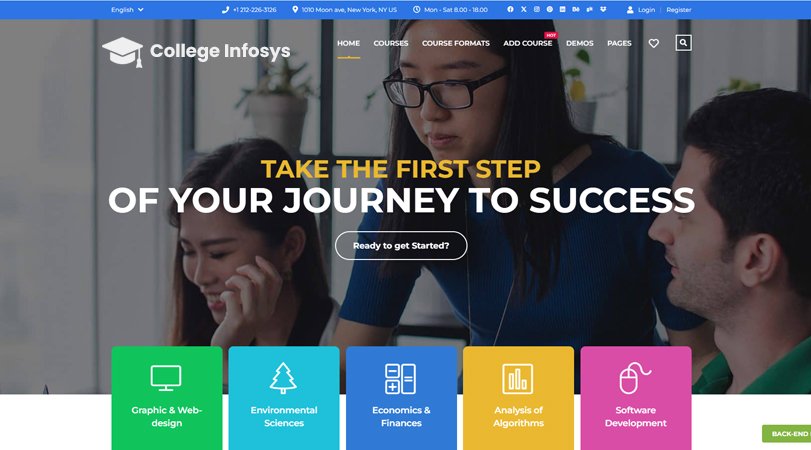The image size is (811, 450).
Task: Open the Instagram social icon
Action: coord(537,9)
